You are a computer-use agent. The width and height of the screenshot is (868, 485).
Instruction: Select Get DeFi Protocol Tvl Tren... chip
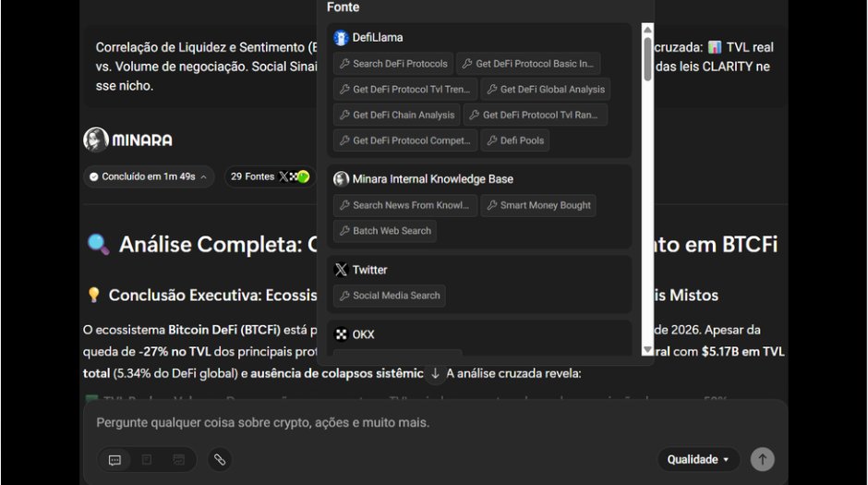tap(405, 89)
